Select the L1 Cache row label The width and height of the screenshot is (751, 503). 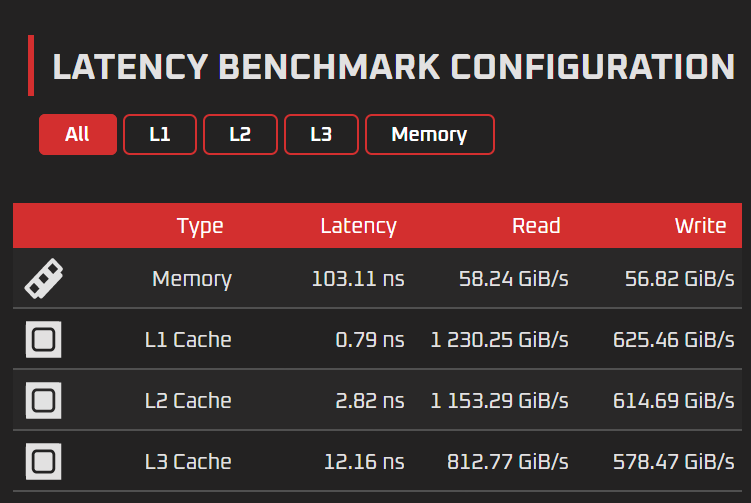(188, 340)
